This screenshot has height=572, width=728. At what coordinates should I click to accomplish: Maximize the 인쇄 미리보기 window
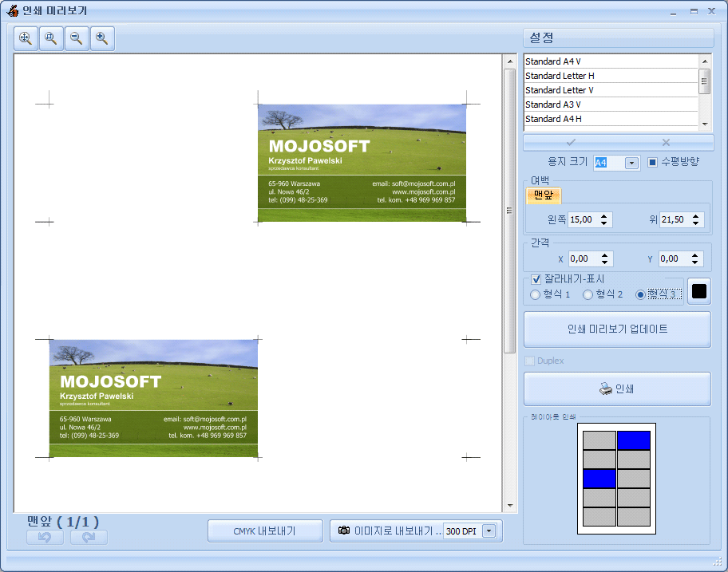coord(694,12)
